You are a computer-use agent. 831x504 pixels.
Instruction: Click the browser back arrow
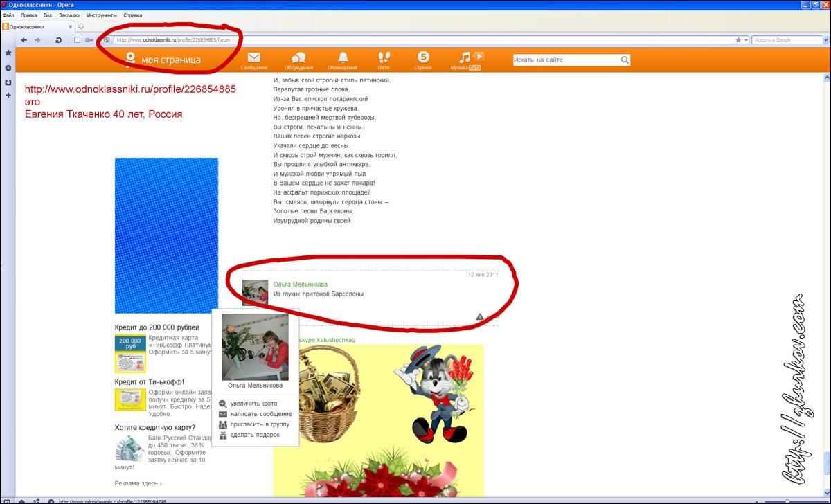(x=24, y=40)
